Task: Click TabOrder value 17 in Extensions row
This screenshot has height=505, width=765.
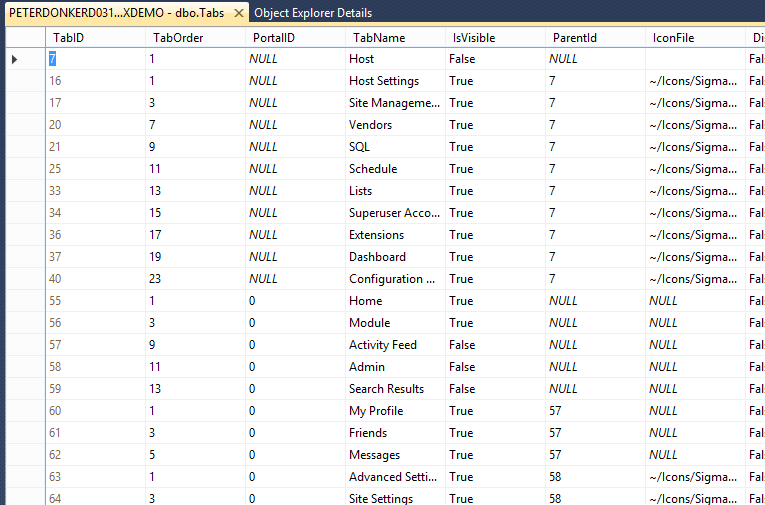Action: [195, 235]
